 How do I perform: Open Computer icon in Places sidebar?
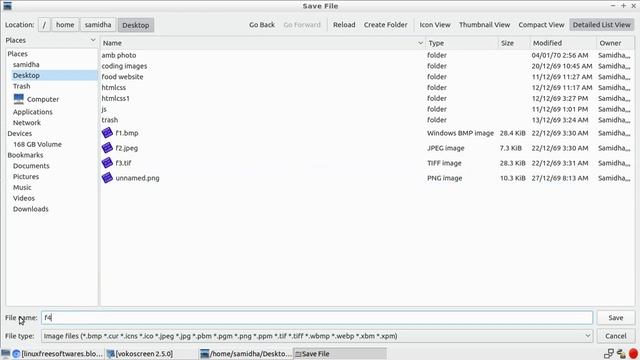(x=18, y=99)
